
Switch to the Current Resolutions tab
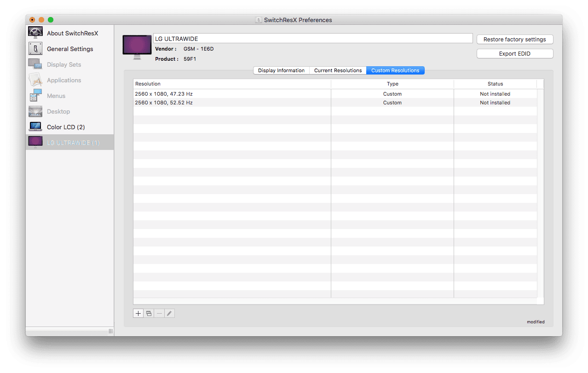(338, 70)
